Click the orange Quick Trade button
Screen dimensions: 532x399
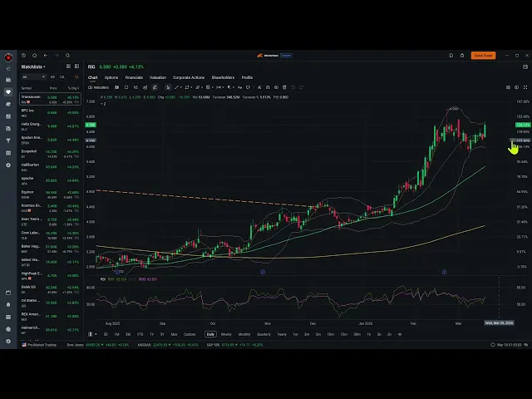coord(483,56)
